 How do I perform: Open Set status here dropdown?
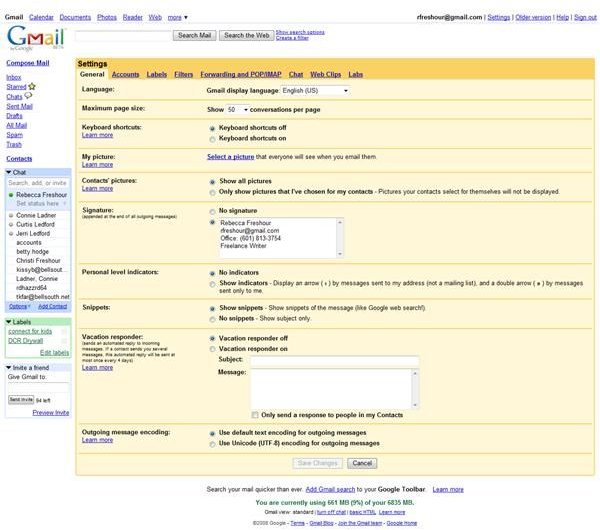click(41, 204)
